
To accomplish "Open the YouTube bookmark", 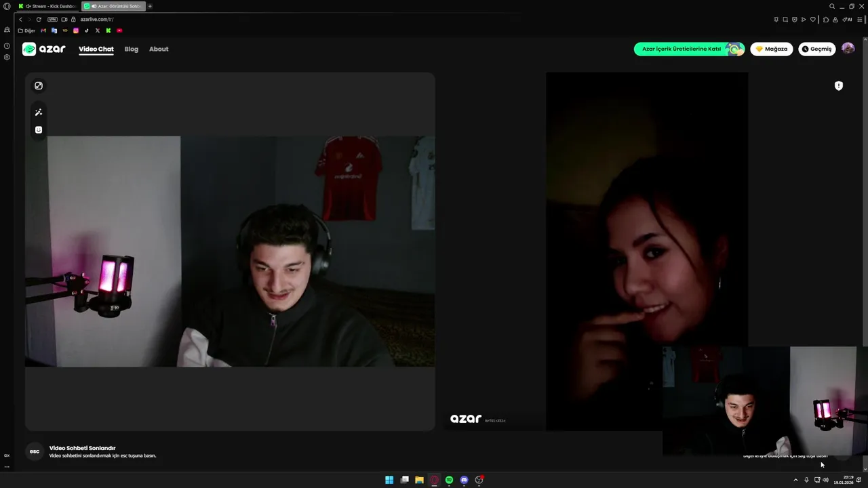I will [119, 30].
